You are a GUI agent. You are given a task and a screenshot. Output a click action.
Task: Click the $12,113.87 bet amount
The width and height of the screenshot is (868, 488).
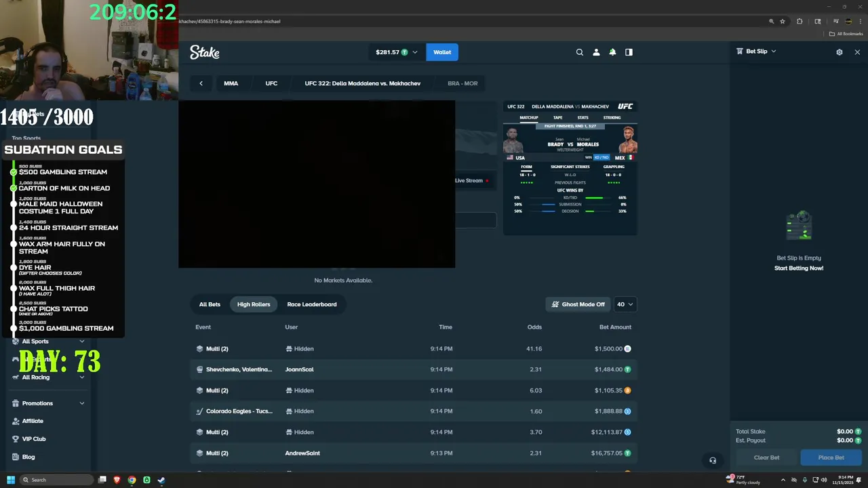click(606, 432)
